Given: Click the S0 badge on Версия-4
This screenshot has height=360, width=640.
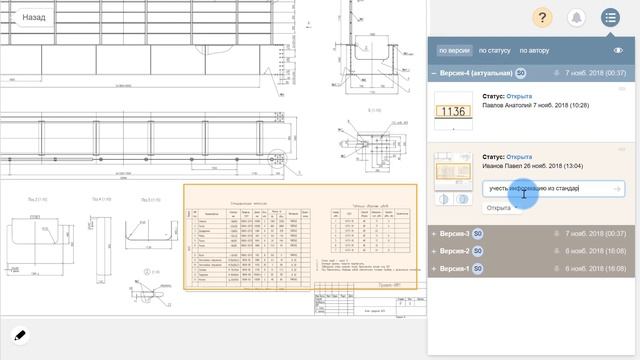Looking at the screenshot, I should (520, 73).
